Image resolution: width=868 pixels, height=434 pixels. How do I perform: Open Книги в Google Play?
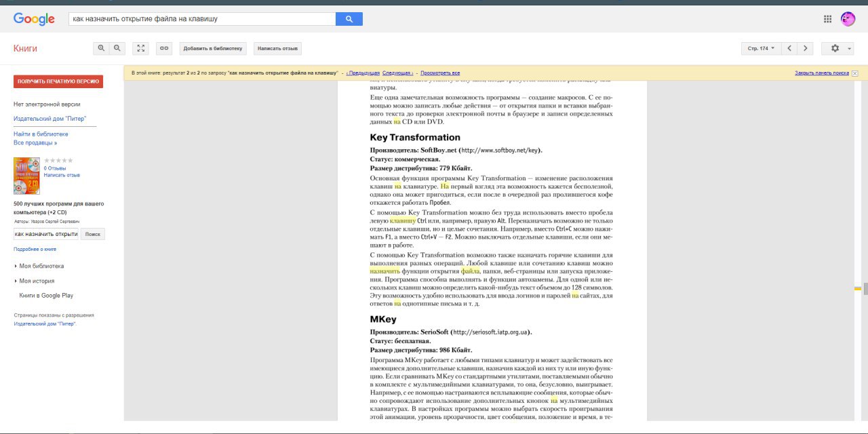(x=46, y=296)
